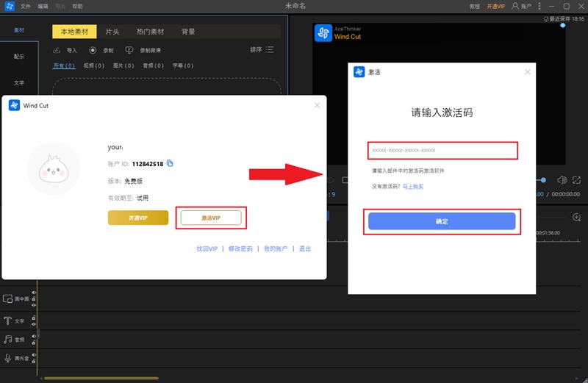Close the 激活 activation dialog

528,71
